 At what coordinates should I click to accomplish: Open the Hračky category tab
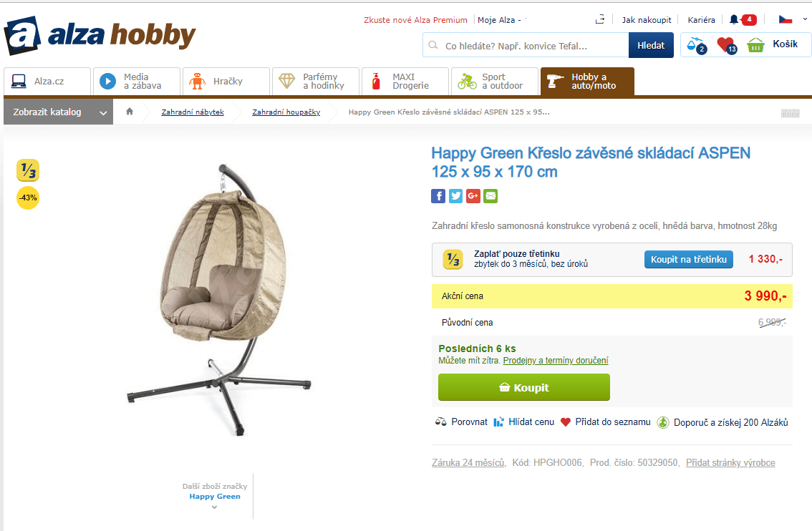(x=226, y=82)
